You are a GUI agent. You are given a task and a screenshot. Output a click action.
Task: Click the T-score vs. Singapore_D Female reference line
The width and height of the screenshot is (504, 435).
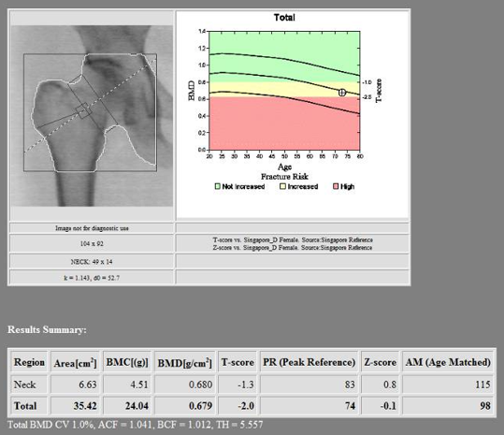(x=293, y=239)
